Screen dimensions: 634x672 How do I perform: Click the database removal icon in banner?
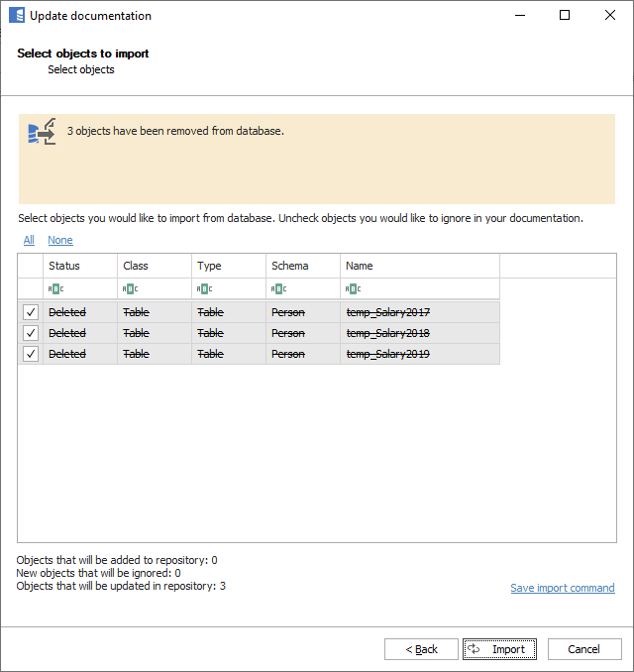[x=42, y=132]
